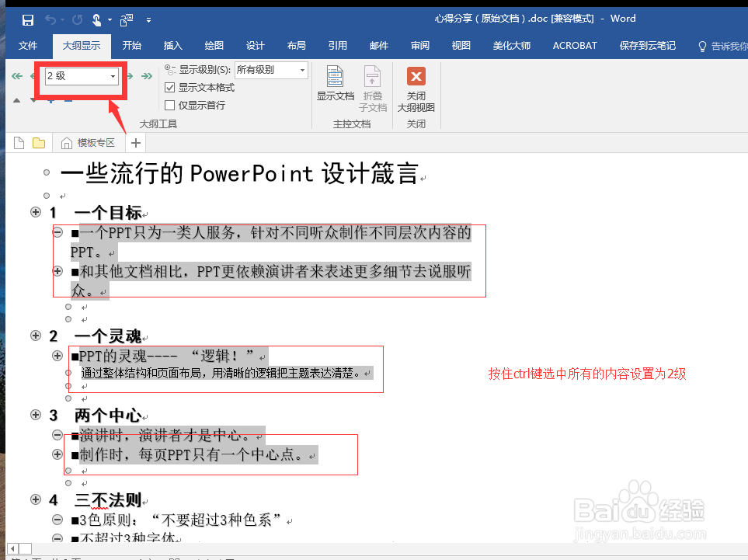Open the outline level '2 级' dropdown
The image size is (748, 560).
click(113, 76)
